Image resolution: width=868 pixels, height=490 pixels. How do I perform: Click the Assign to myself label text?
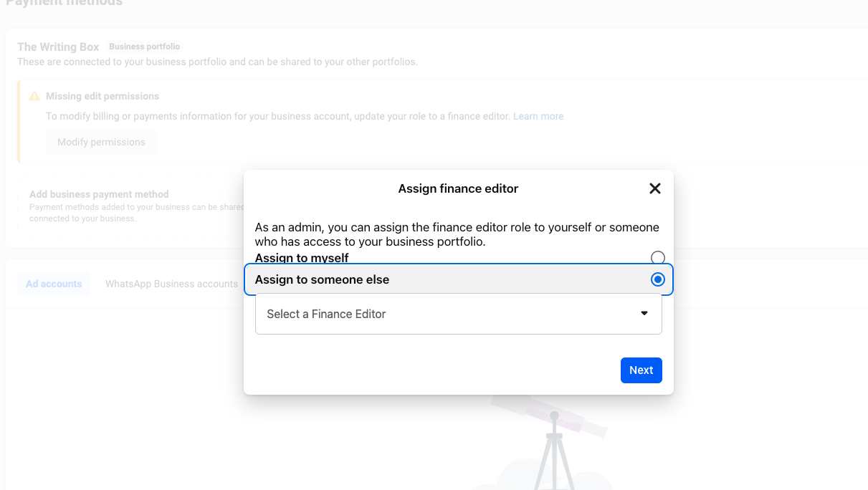302,258
